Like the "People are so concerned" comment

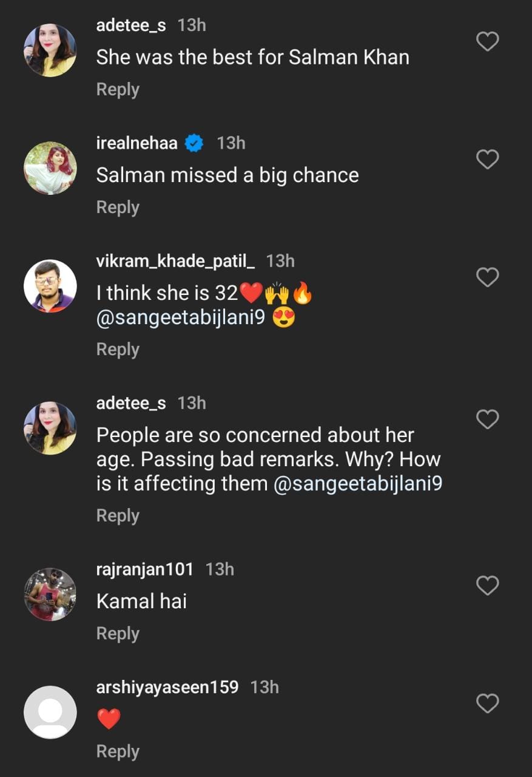tap(487, 419)
